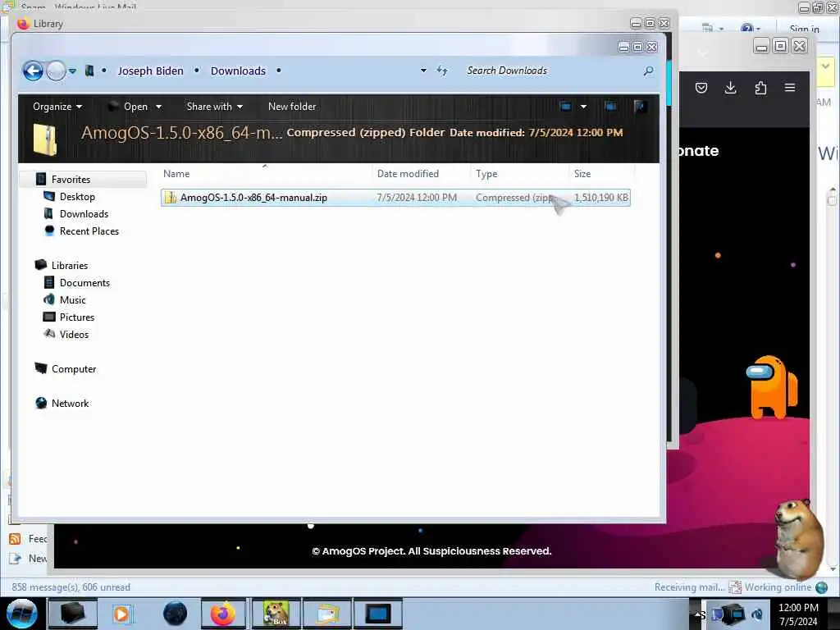Screen dimensions: 840x630
Task: Click the volume tray icon
Action: pyautogui.click(x=757, y=614)
